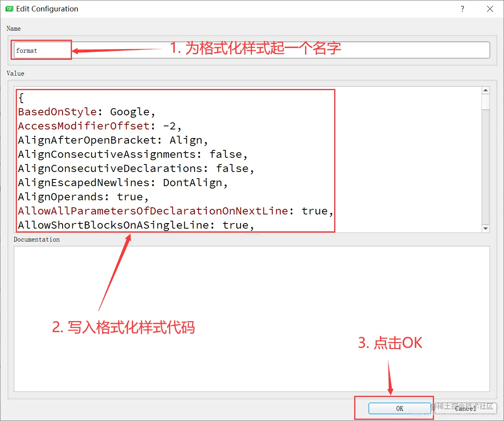Click the line 'AlignEscapedNewlines: DontAlign,'
Screen dimensions: 504x421
pyautogui.click(x=123, y=183)
